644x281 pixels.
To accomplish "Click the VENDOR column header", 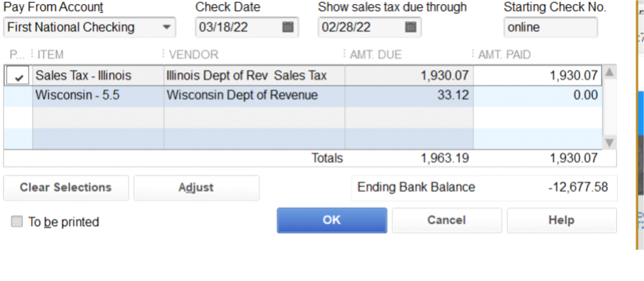I will pyautogui.click(x=194, y=55).
